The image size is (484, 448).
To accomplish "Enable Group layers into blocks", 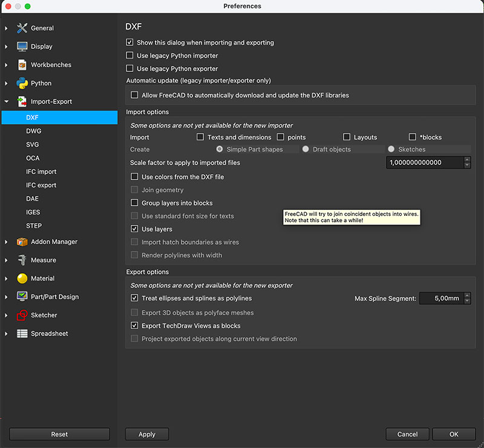I will pyautogui.click(x=134, y=203).
